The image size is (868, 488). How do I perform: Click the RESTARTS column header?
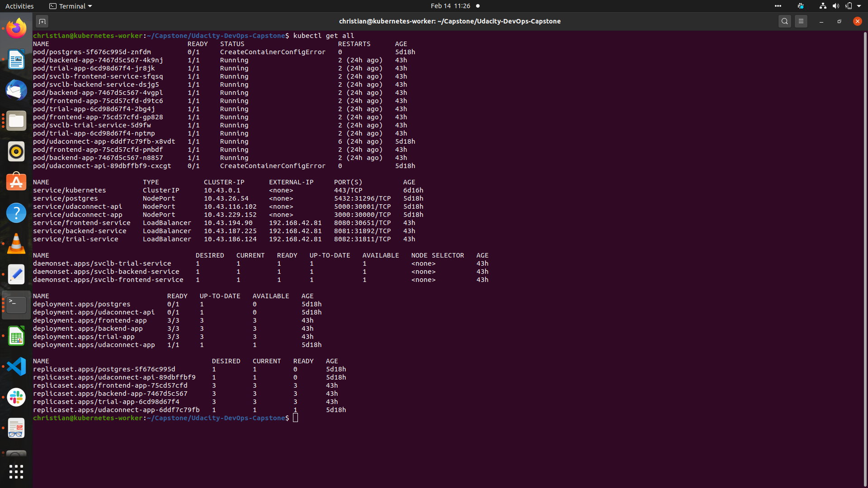click(x=354, y=44)
